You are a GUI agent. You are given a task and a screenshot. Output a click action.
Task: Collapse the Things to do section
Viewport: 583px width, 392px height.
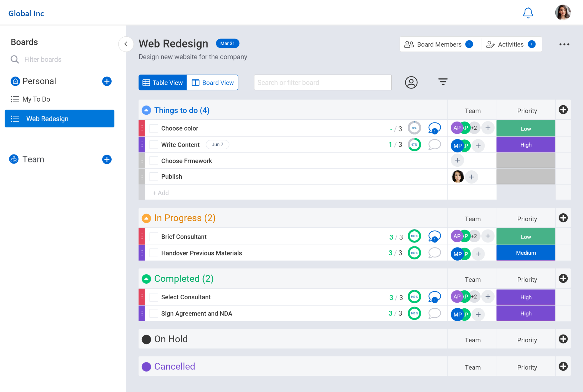tap(146, 110)
